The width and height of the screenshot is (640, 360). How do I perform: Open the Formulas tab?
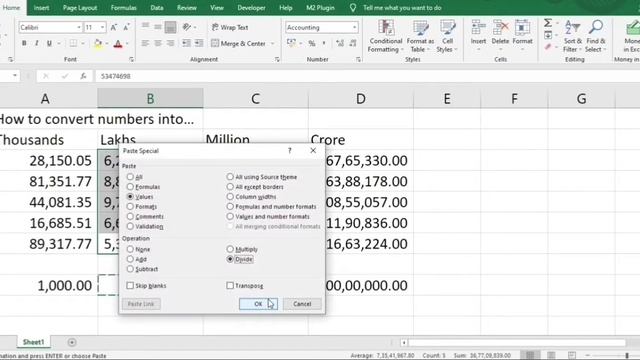click(124, 8)
